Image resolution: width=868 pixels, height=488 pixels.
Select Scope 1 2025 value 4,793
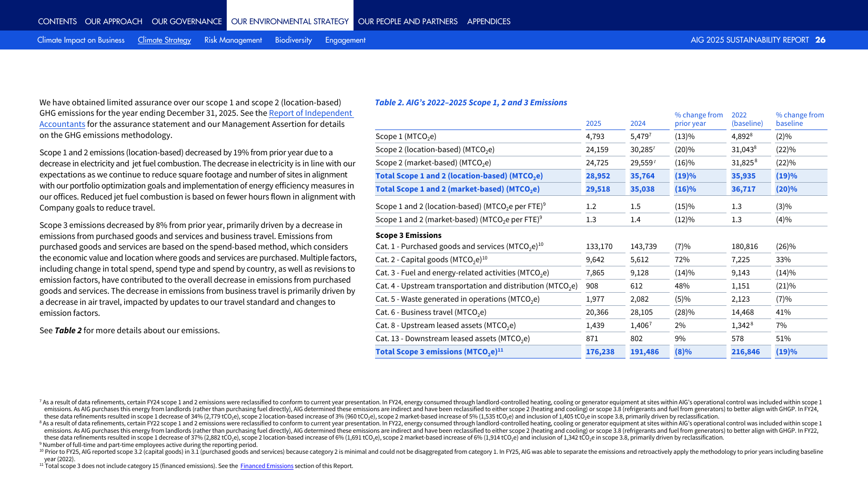pyautogui.click(x=595, y=136)
